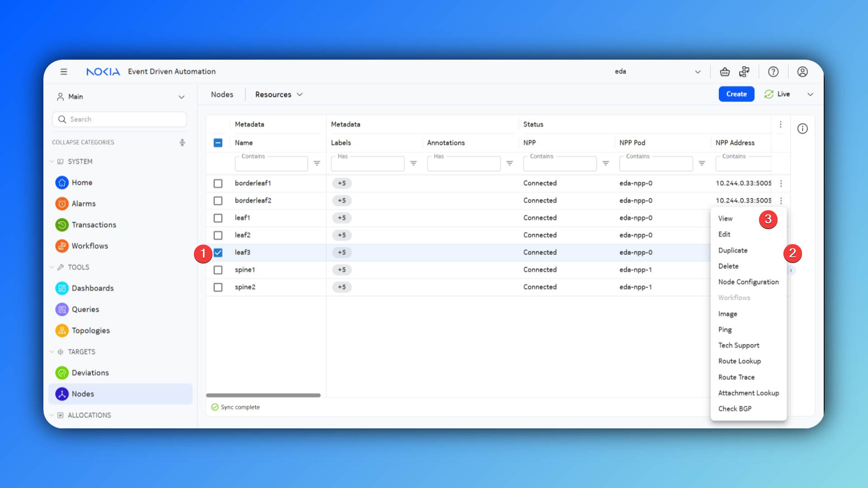The width and height of the screenshot is (868, 488).
Task: Open the hamburger navigation menu icon
Action: tap(64, 71)
